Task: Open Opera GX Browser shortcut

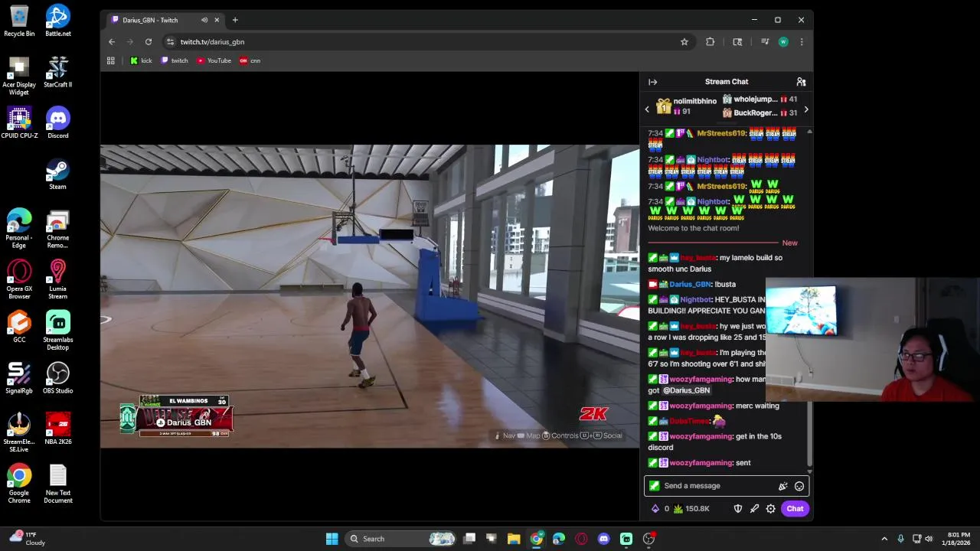Action: point(19,279)
